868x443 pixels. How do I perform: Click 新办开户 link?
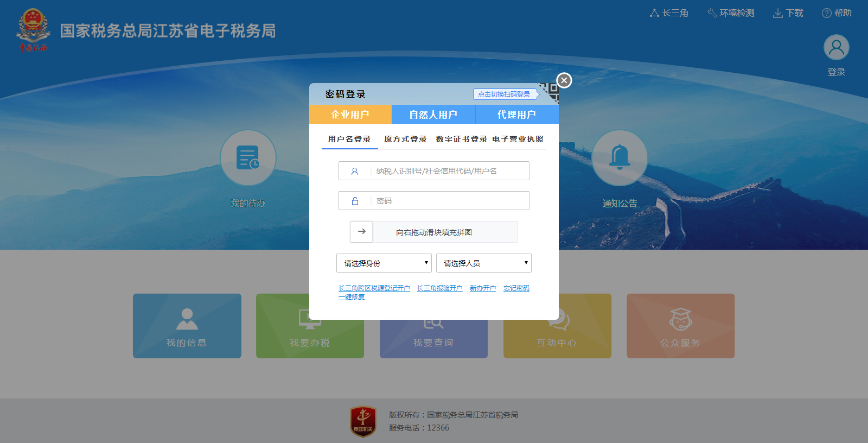coord(483,288)
